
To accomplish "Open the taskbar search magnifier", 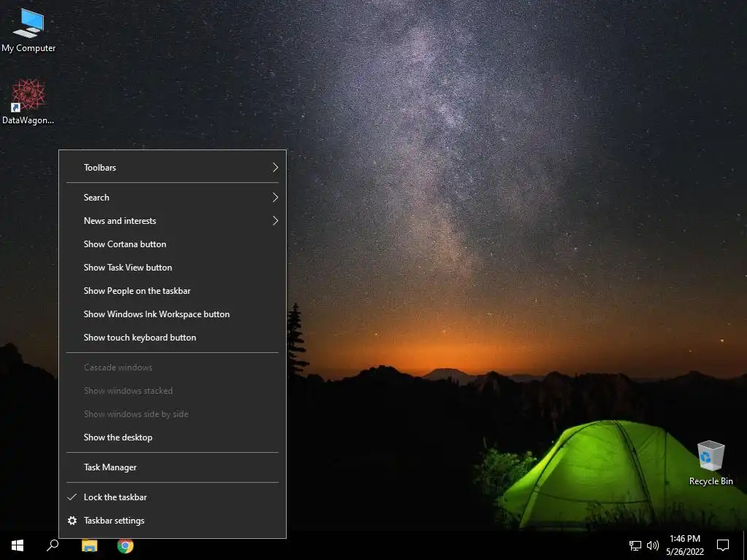I will [53, 545].
